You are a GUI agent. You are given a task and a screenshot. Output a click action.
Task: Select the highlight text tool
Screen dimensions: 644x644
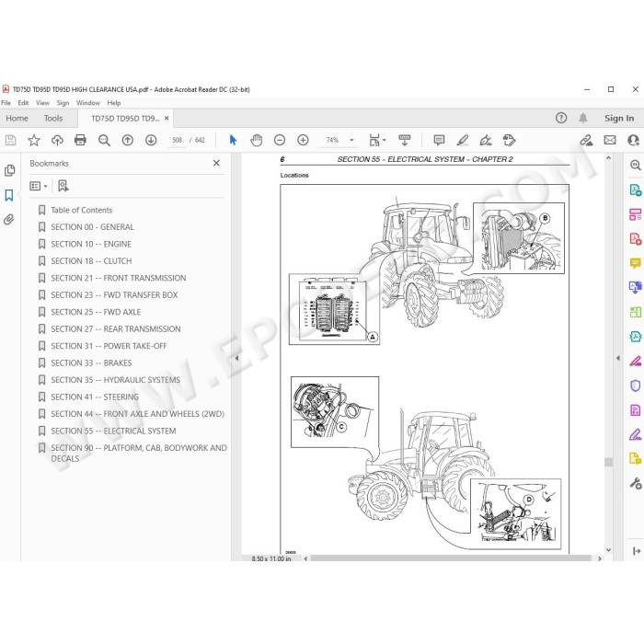click(x=463, y=141)
